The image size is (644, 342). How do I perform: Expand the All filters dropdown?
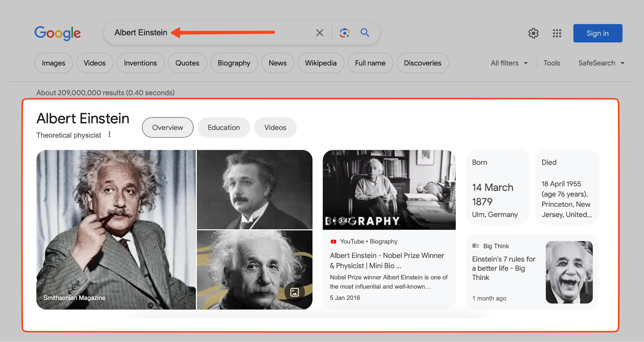click(x=509, y=63)
